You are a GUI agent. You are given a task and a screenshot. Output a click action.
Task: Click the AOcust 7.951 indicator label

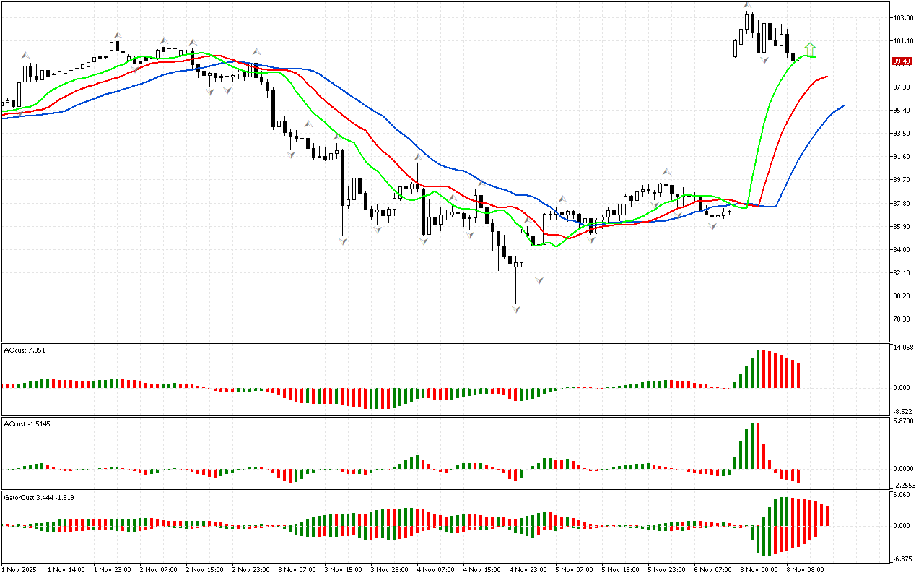25,350
